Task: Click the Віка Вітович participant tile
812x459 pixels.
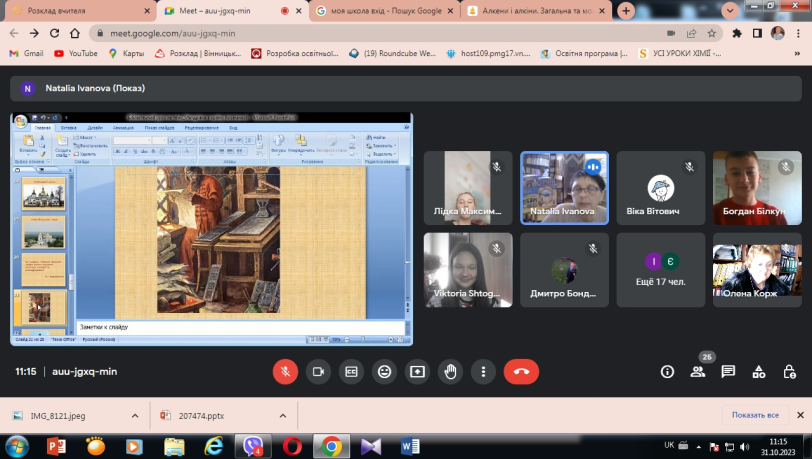Action: point(661,188)
